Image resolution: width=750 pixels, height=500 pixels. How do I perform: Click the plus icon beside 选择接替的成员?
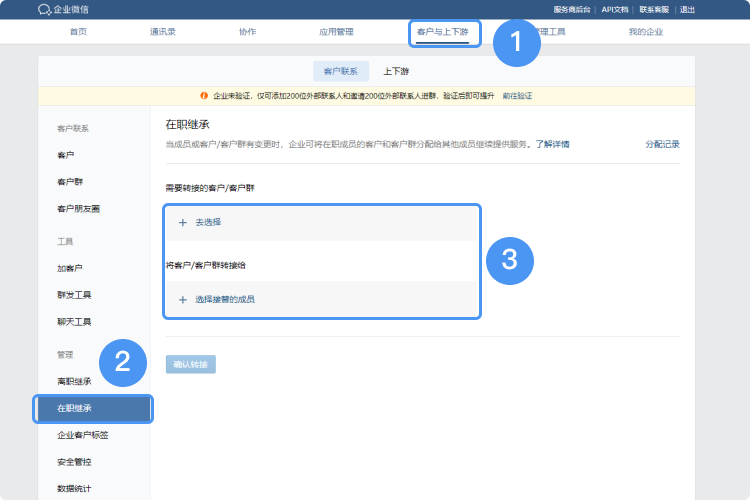click(x=182, y=299)
